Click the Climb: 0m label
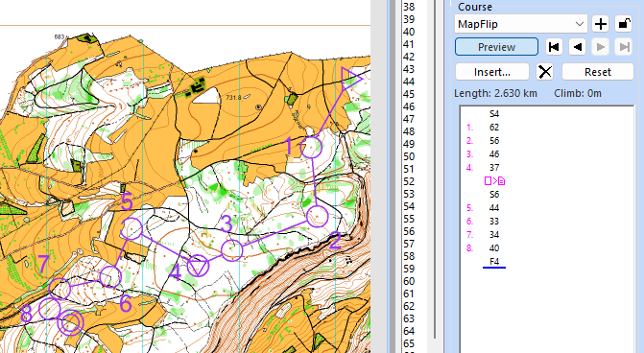Image resolution: width=644 pixels, height=353 pixels. click(578, 93)
